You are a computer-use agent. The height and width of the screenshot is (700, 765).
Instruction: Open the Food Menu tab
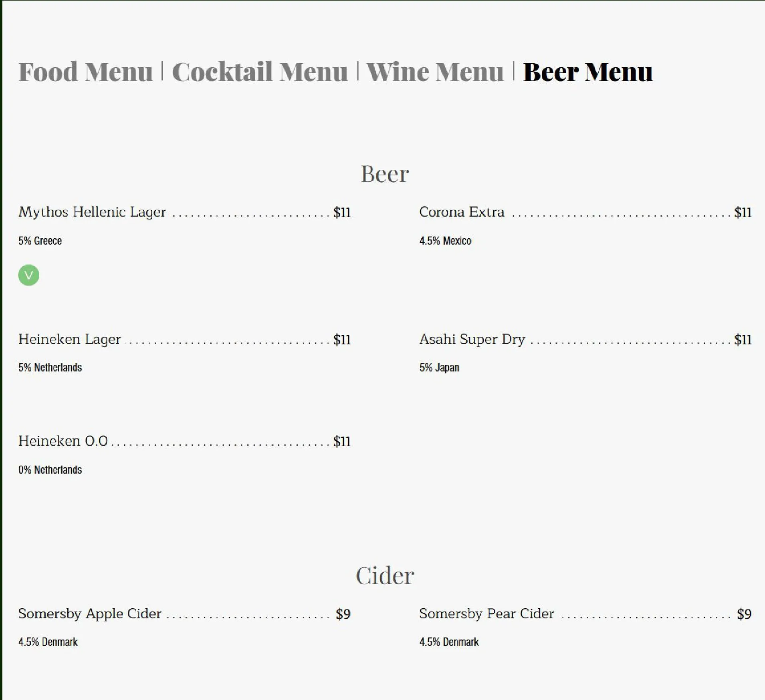86,72
